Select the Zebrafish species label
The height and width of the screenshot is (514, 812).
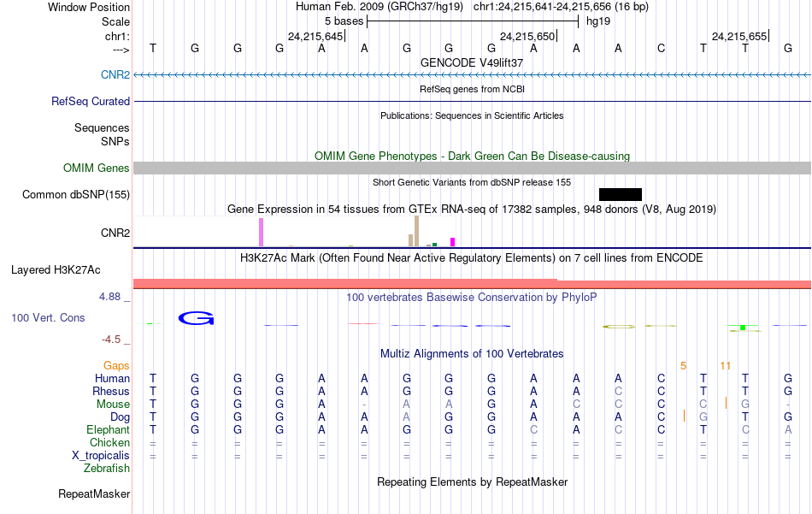[x=106, y=468]
